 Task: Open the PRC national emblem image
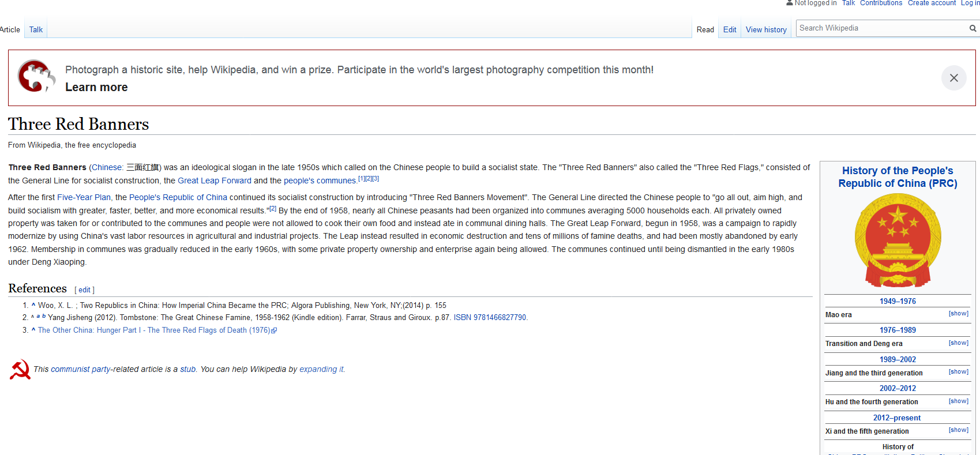tap(898, 240)
